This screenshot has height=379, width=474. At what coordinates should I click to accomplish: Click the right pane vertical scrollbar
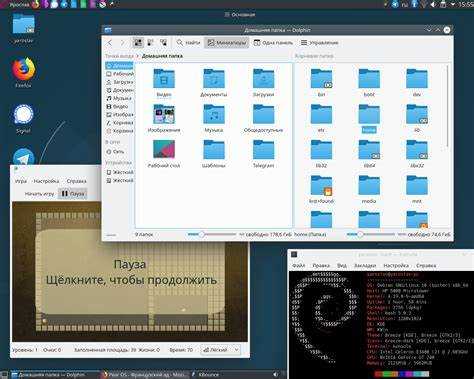(x=447, y=106)
